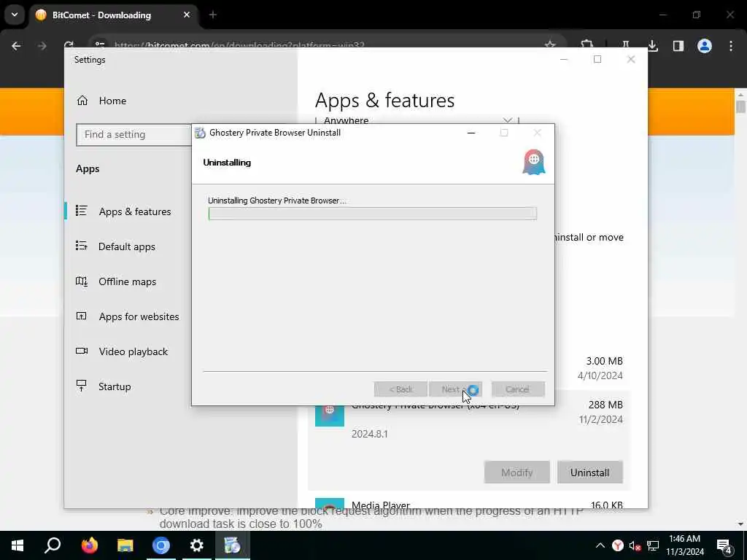
Task: Click the muted volume tray icon
Action: 635,545
